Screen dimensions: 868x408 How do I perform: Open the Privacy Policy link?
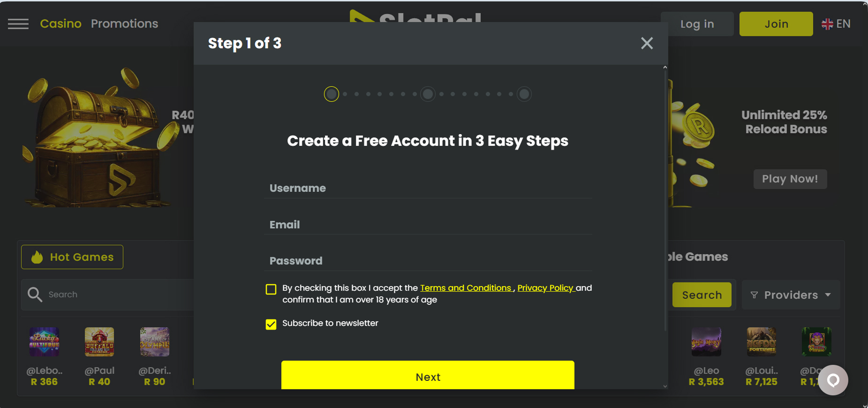pos(545,288)
